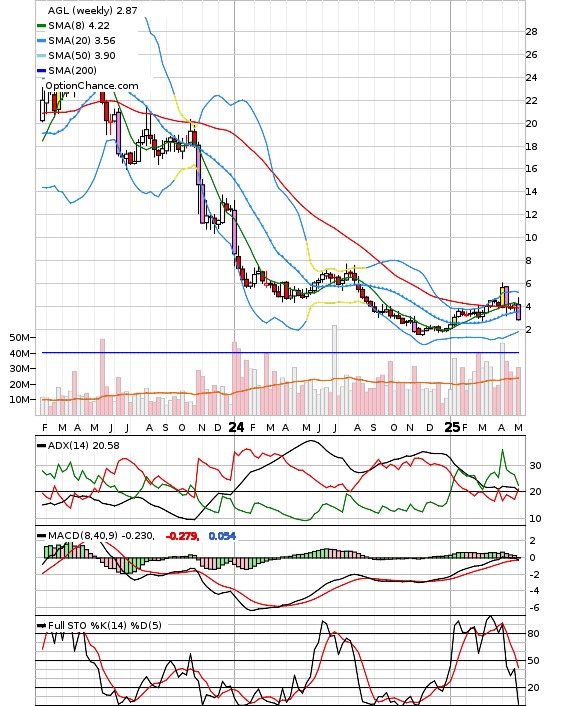Open the OptionChance.com watermark link
This screenshot has width=566, height=706.
coord(92,86)
